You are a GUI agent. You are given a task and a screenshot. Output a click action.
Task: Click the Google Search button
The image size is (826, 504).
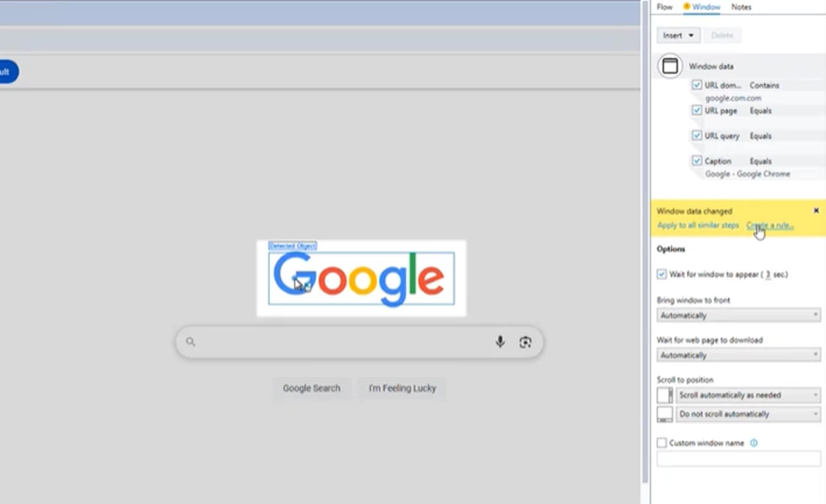[x=312, y=388]
